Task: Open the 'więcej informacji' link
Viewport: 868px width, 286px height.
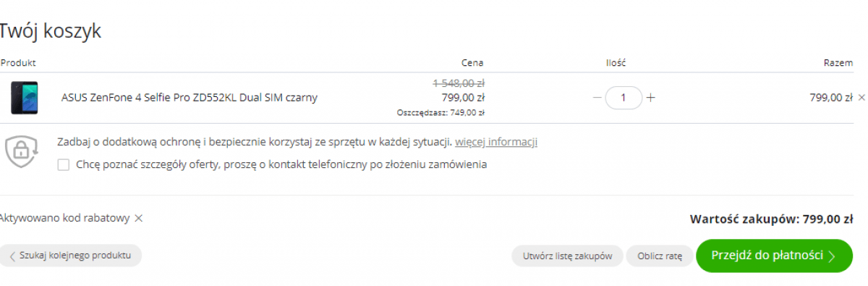Action: click(496, 142)
